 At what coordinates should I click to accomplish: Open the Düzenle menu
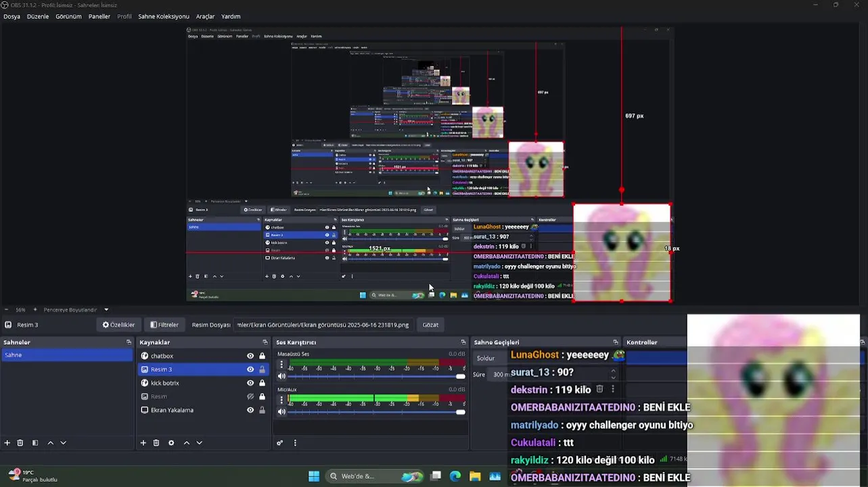(38, 16)
